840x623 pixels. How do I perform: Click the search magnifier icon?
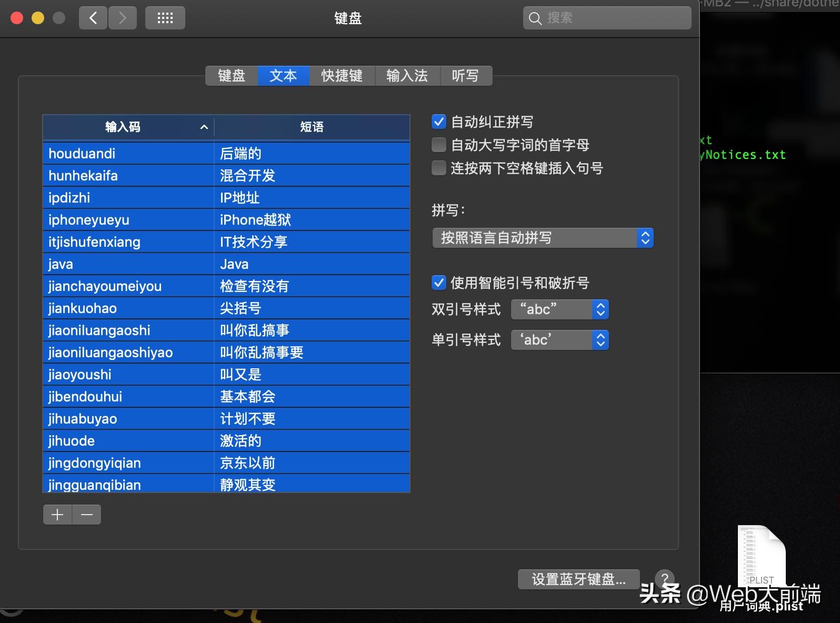[535, 18]
